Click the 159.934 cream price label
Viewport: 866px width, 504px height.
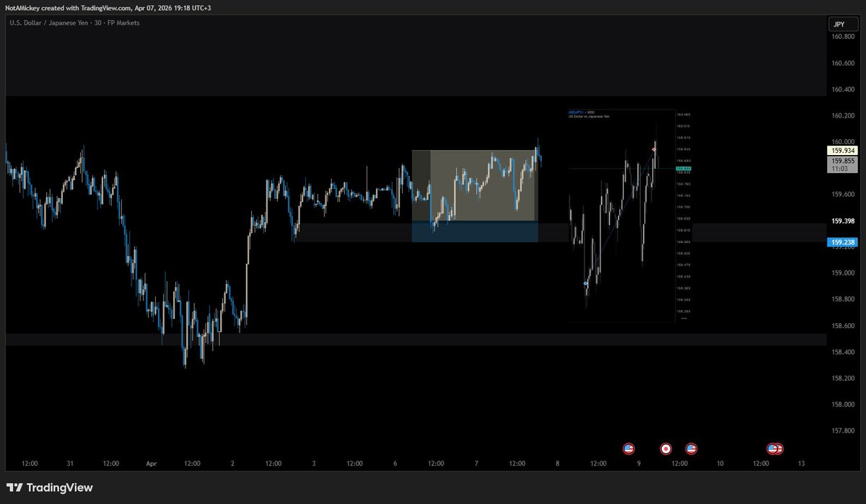click(843, 151)
